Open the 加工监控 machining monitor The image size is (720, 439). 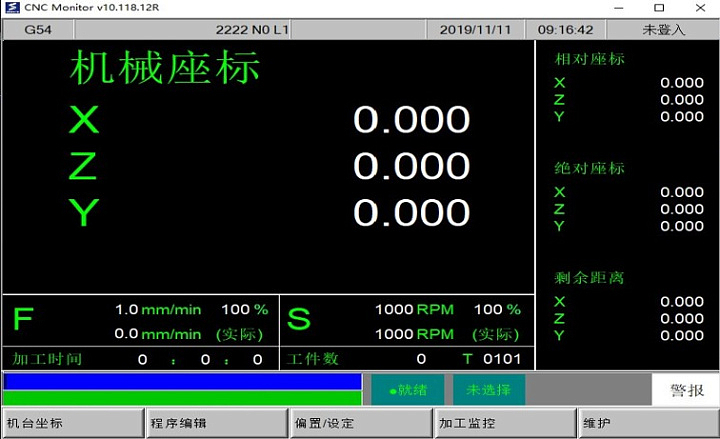point(504,423)
